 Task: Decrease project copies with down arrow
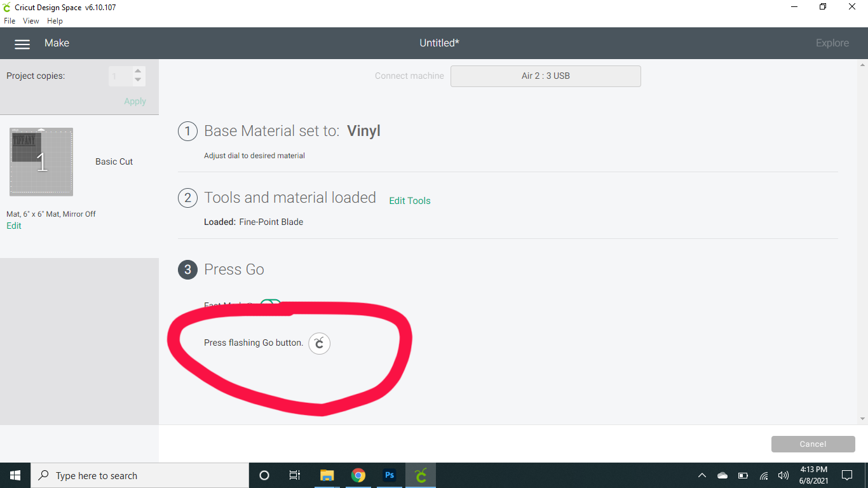(x=138, y=80)
